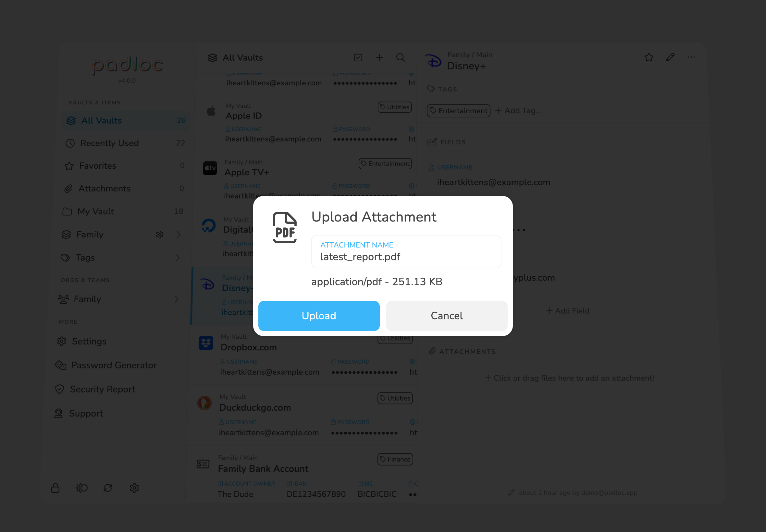This screenshot has width=766, height=532.
Task: Click the padloc logo in the sidebar
Action: tap(127, 65)
